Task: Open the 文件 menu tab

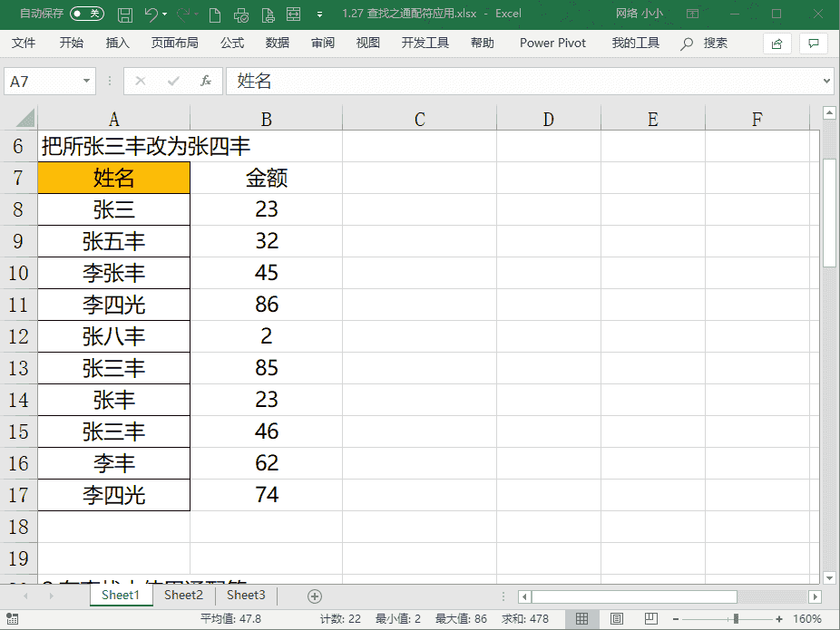Action: coord(24,43)
